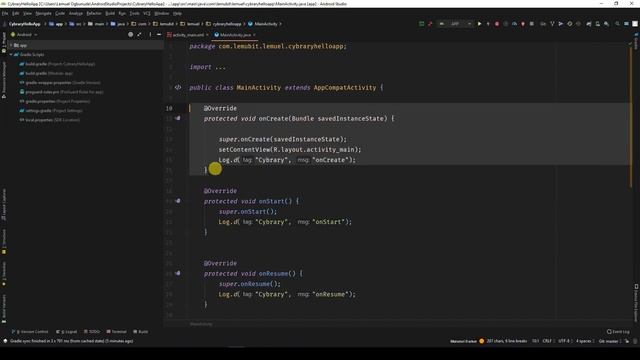This screenshot has width=640, height=360.
Task: Click the onResume override gutter icon
Action: [178, 273]
